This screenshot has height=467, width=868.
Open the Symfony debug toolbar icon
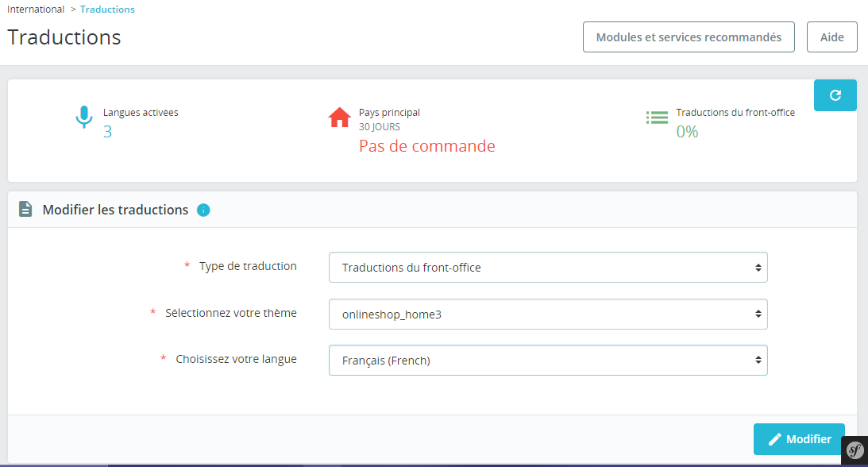click(854, 450)
